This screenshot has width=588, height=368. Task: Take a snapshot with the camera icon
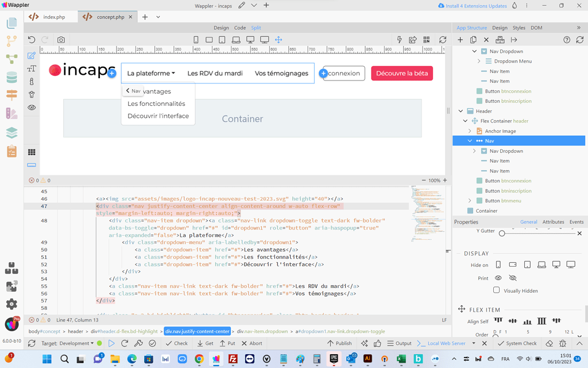click(61, 40)
